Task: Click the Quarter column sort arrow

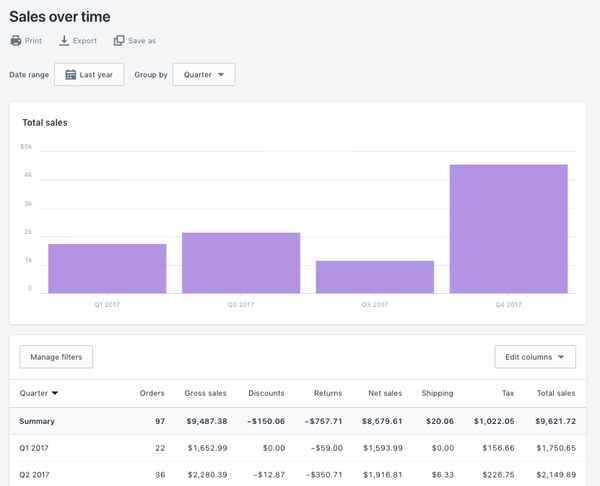Action: [x=55, y=393]
